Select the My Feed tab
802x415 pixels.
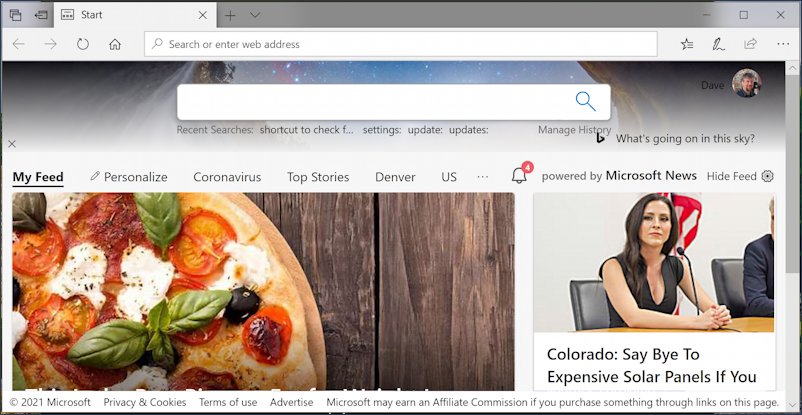tap(38, 178)
